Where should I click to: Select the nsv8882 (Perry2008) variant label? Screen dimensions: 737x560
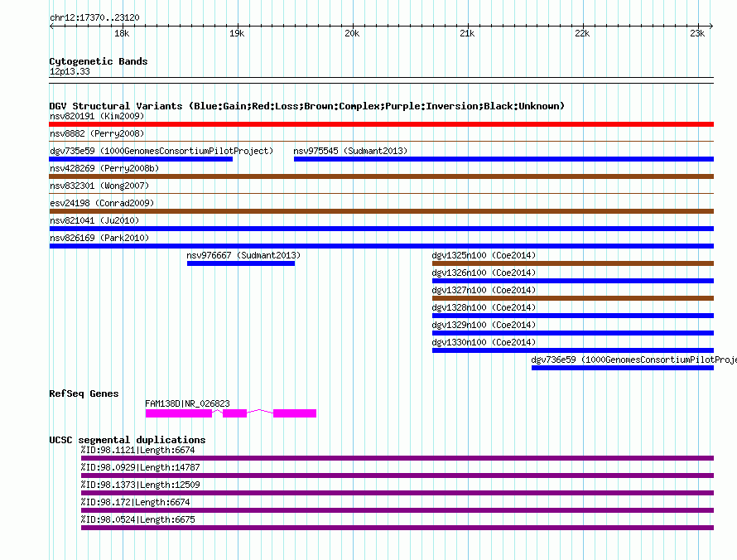(97, 133)
